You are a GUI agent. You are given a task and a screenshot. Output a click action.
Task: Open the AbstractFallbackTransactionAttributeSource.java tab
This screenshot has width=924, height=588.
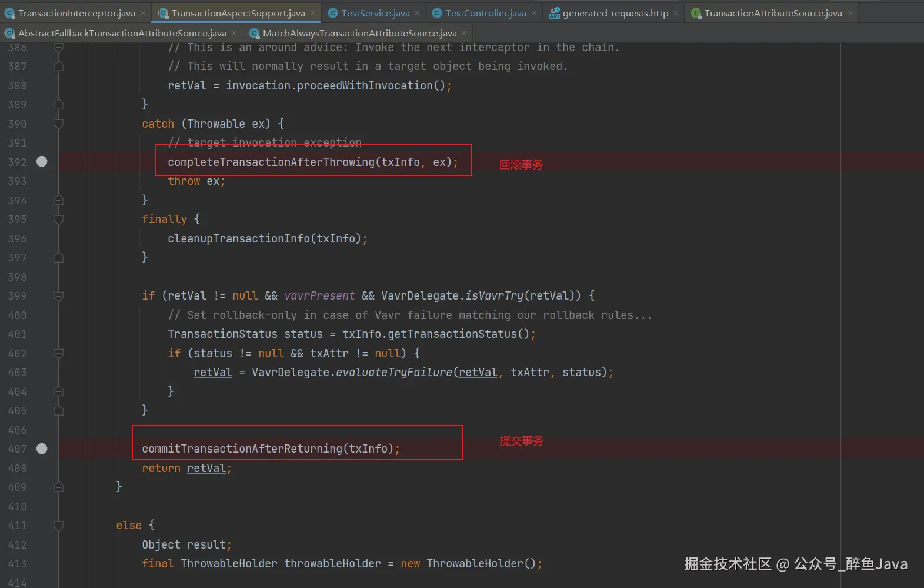point(122,33)
